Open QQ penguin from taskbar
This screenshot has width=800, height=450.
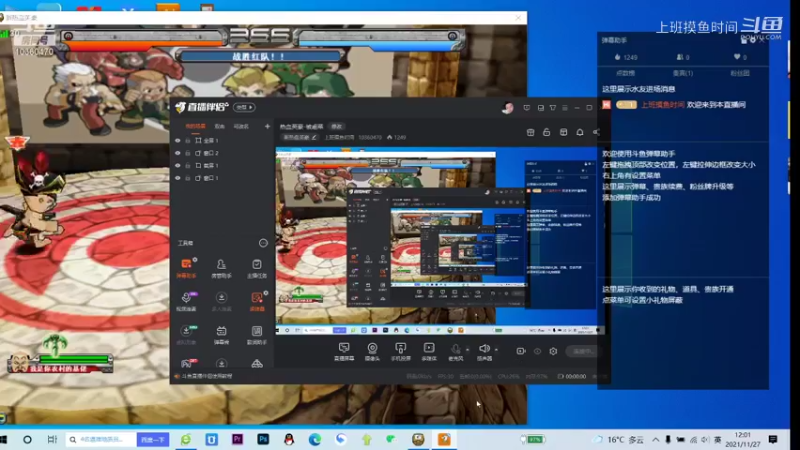click(x=289, y=439)
